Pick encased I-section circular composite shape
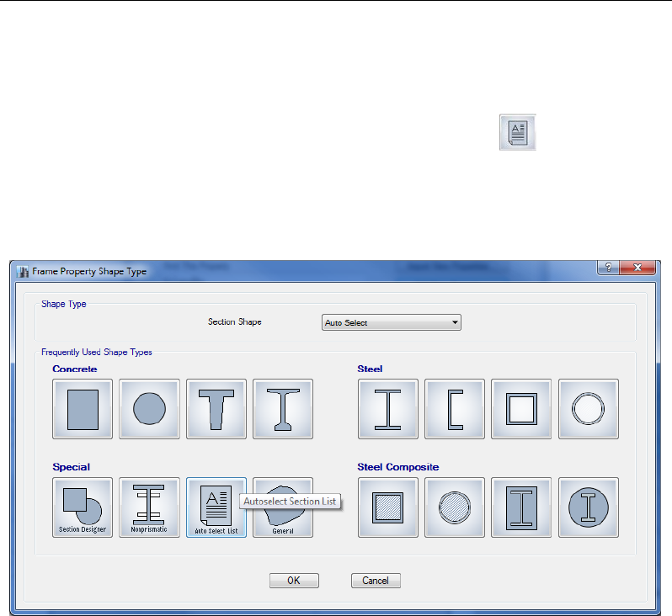Image resolution: width=672 pixels, height=616 pixels. tap(589, 507)
